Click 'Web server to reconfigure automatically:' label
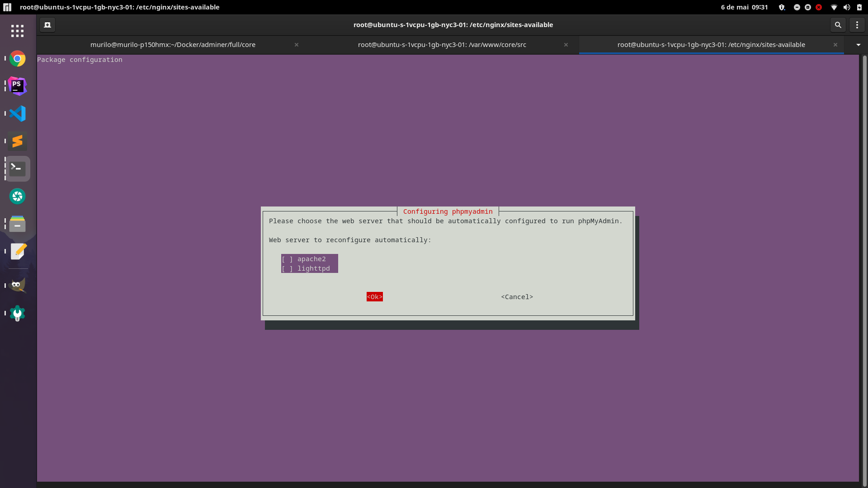868x488 pixels. [x=350, y=240]
